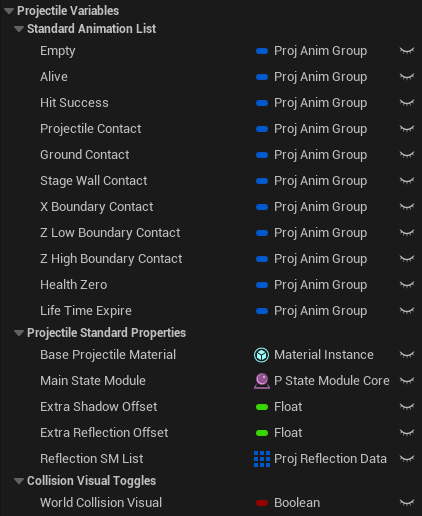The height and width of the screenshot is (516, 422).
Task: Collapse the Collision Visual Toggles category
Action: pos(19,481)
